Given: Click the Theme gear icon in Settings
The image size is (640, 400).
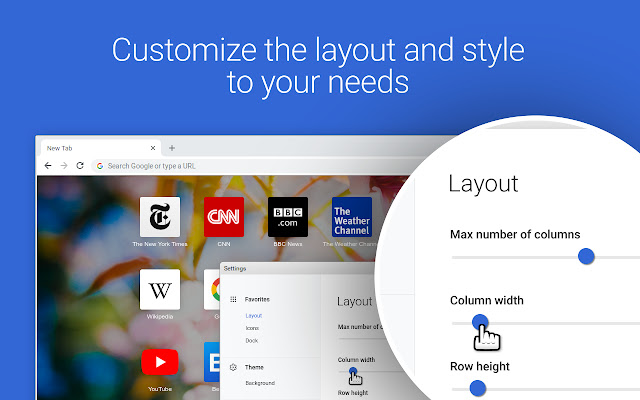Looking at the screenshot, I should (x=233, y=367).
